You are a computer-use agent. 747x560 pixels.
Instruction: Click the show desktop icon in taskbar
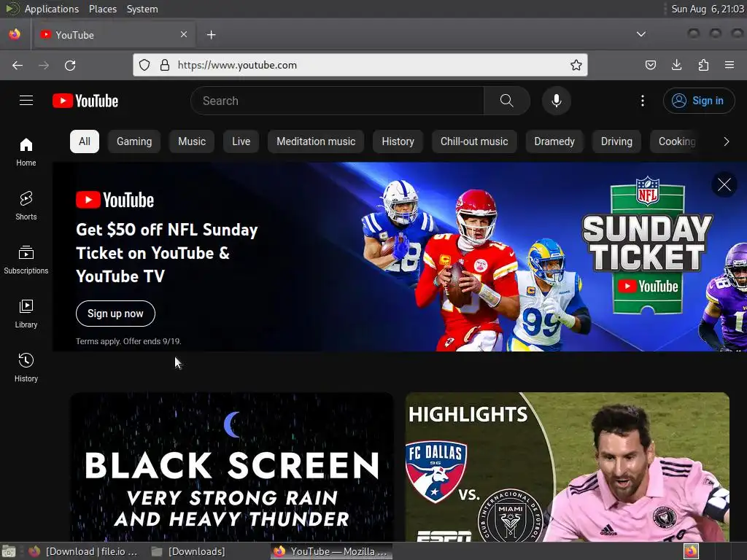[9, 551]
